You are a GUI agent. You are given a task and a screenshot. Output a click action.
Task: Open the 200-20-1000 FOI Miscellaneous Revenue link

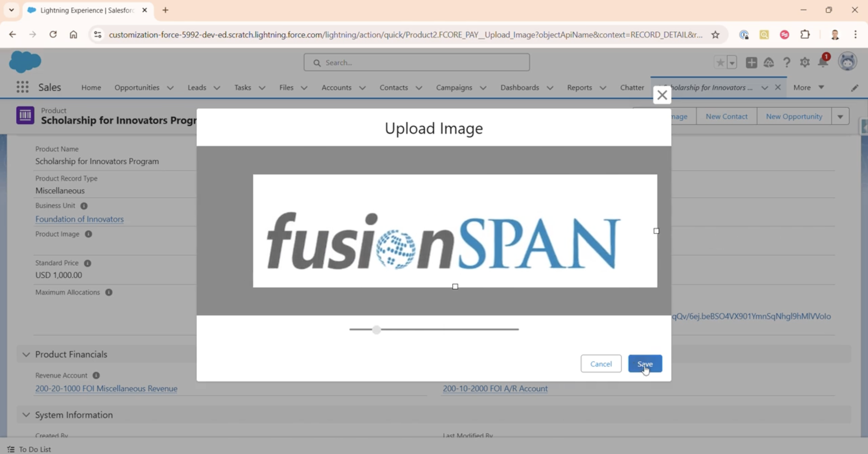click(106, 388)
